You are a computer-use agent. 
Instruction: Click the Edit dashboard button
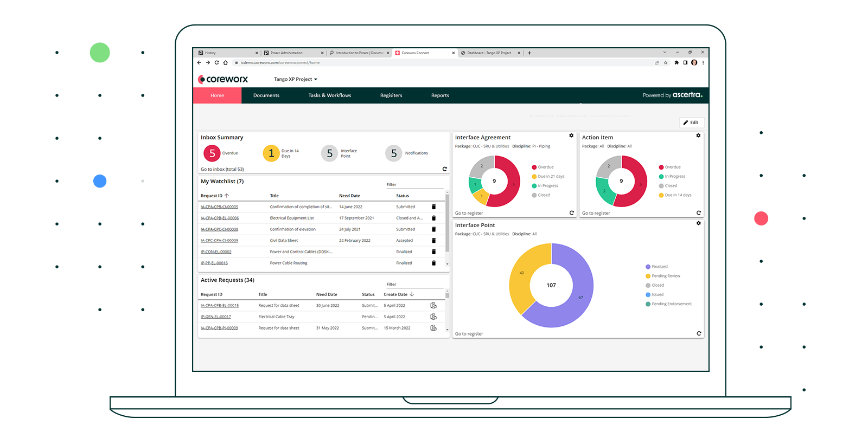coord(691,123)
